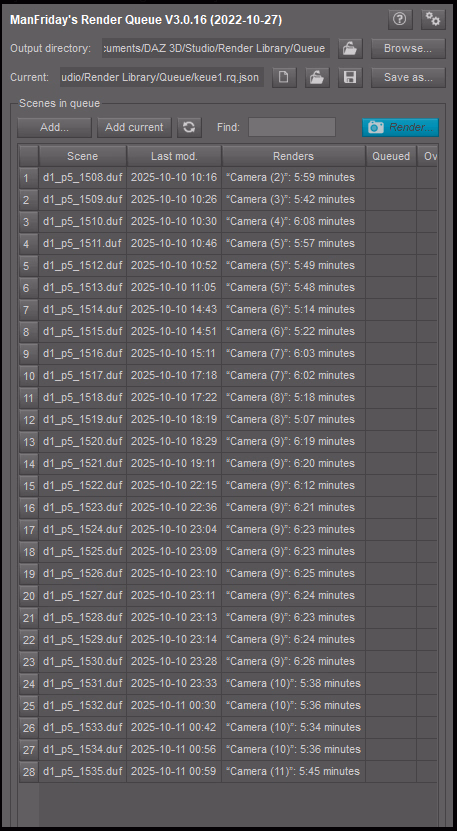
Task: Click the Renders column header
Action: pyautogui.click(x=294, y=156)
